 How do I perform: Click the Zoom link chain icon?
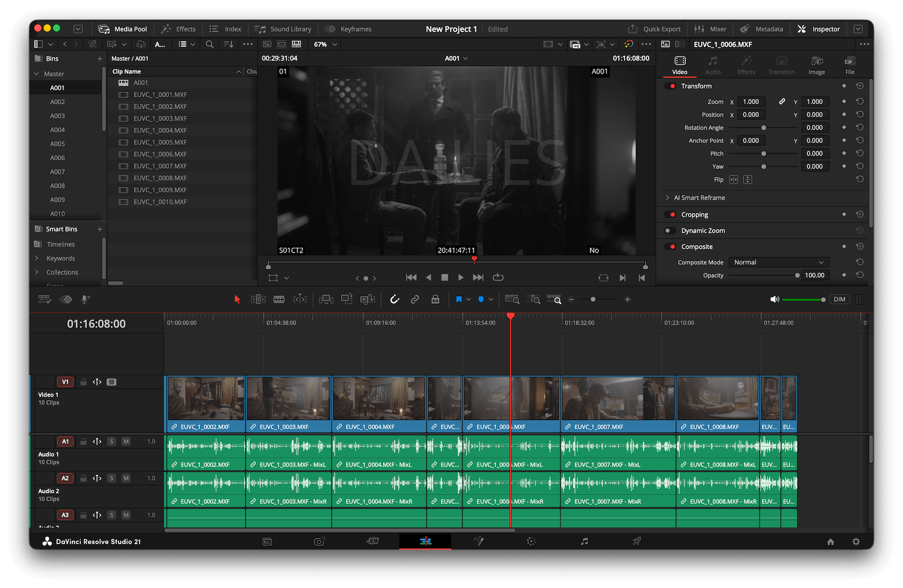[x=782, y=101]
